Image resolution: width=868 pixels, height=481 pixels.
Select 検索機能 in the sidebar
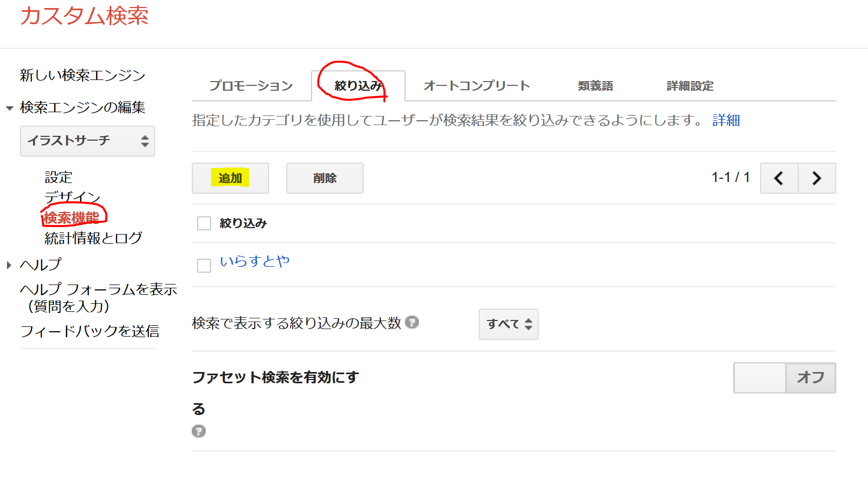tap(71, 217)
